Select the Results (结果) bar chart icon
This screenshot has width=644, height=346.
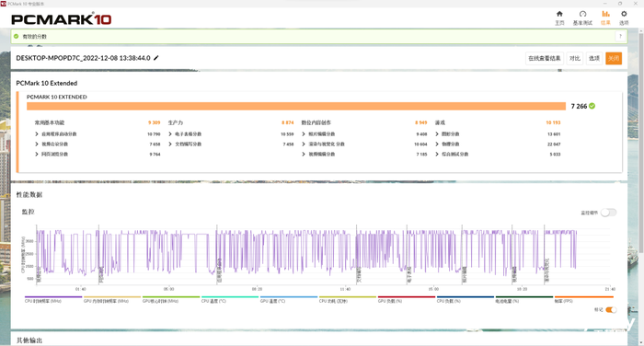click(605, 14)
